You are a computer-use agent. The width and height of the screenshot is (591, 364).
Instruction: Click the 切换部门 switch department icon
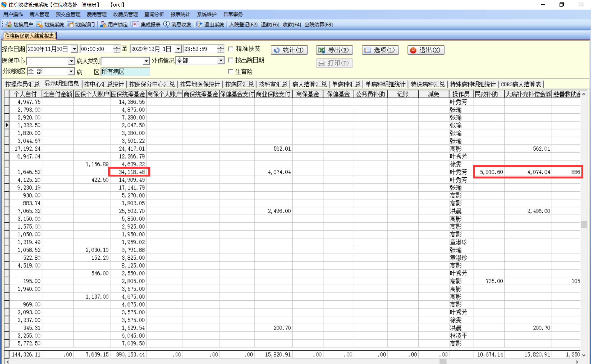tap(70, 25)
